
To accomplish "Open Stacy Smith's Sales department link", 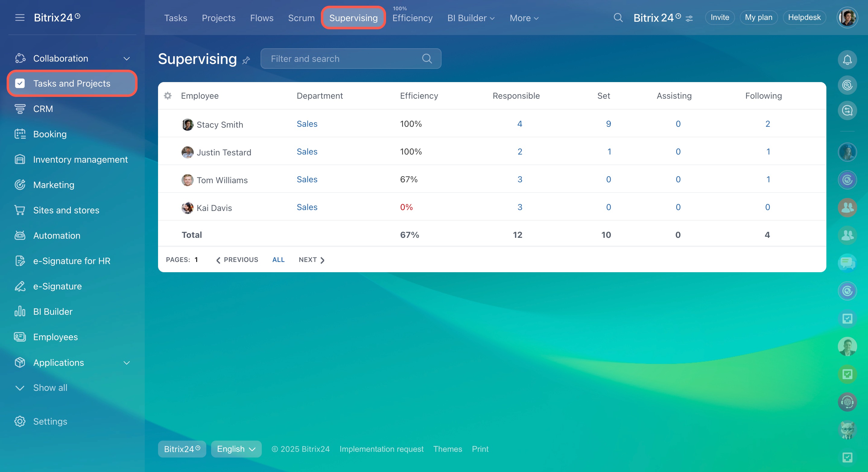I will point(307,124).
